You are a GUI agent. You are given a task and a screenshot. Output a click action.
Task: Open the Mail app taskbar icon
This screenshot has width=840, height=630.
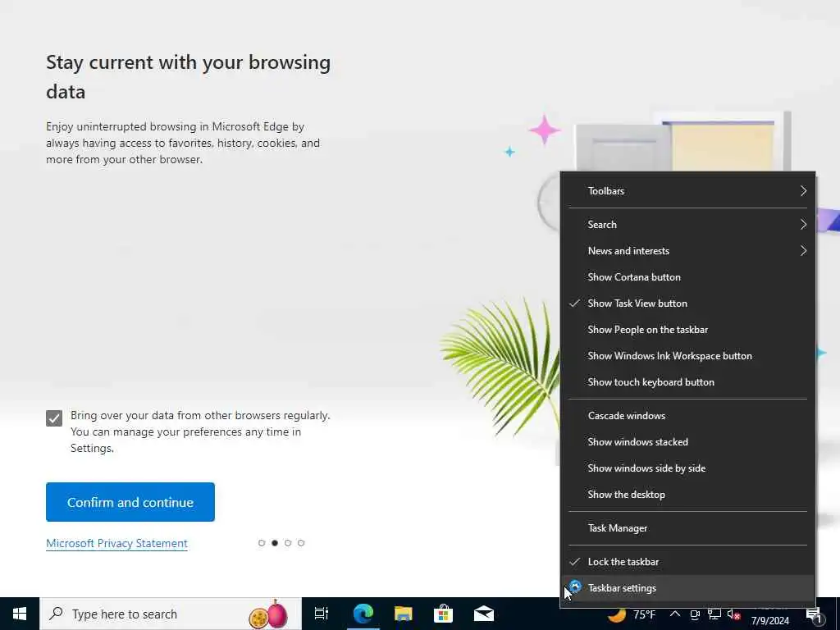tap(484, 614)
